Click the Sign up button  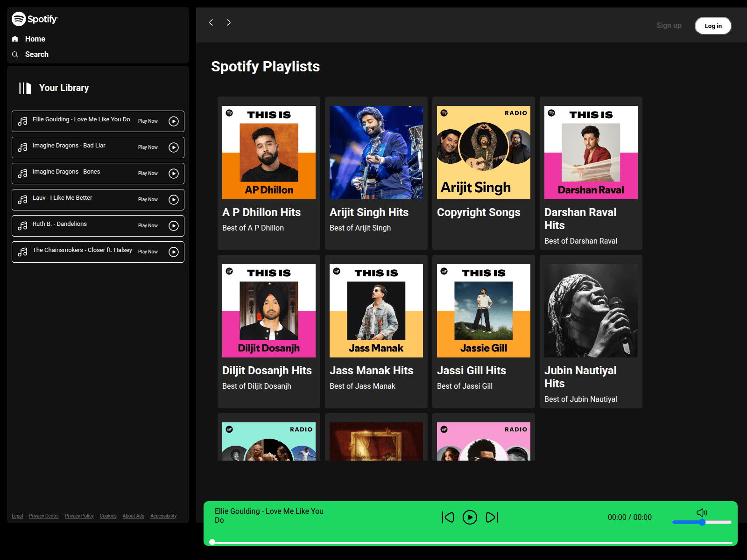coord(669,25)
